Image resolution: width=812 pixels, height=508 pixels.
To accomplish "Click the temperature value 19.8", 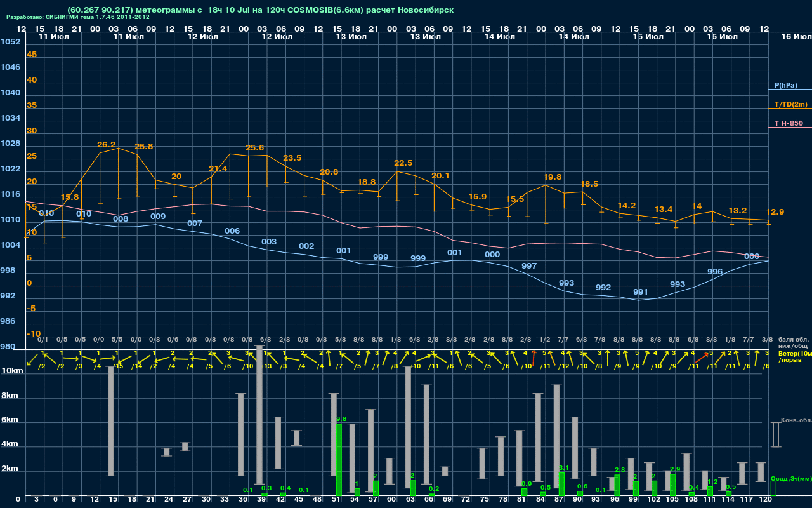I will 553,177.
